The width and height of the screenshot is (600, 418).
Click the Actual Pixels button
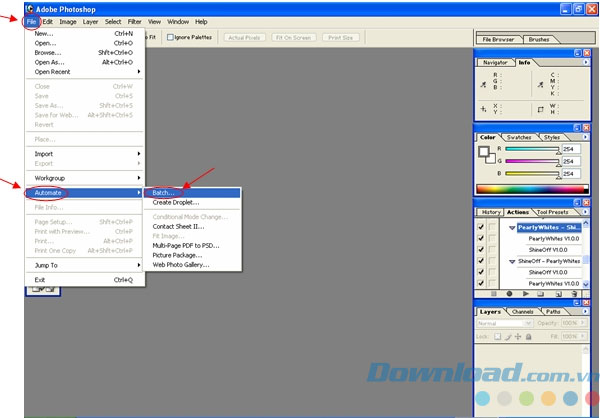pos(244,38)
